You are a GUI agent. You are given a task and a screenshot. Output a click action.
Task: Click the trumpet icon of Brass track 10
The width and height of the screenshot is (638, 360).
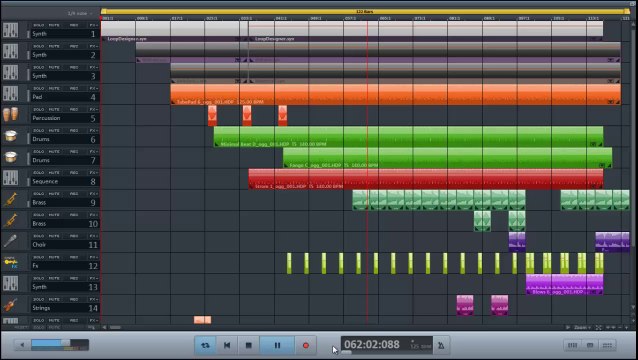pyautogui.click(x=11, y=220)
